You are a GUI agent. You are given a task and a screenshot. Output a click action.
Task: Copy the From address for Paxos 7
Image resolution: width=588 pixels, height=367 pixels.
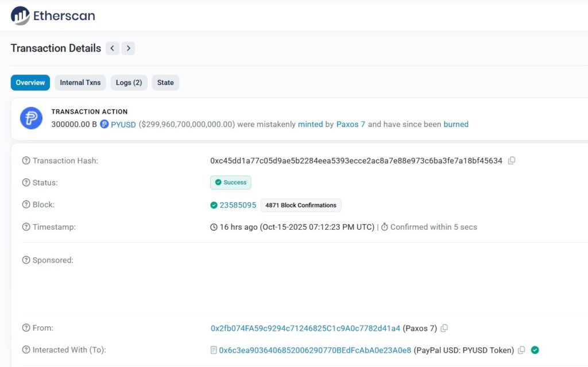point(444,328)
